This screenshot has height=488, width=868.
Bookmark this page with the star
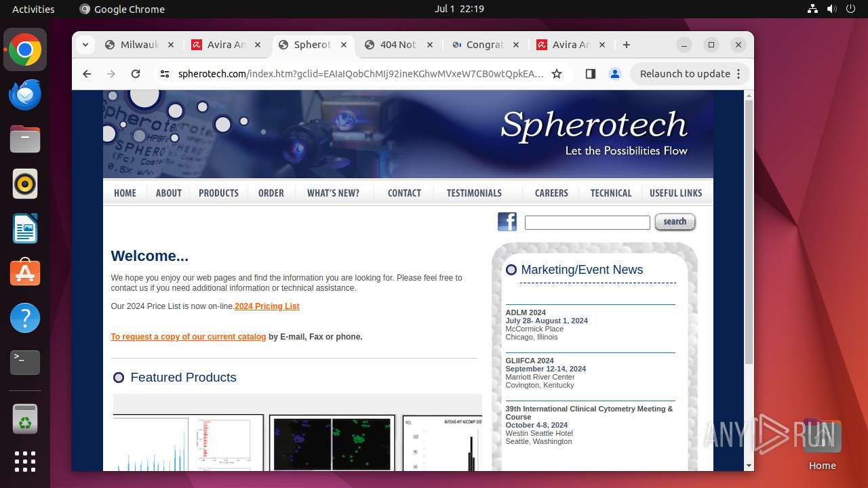tap(557, 74)
